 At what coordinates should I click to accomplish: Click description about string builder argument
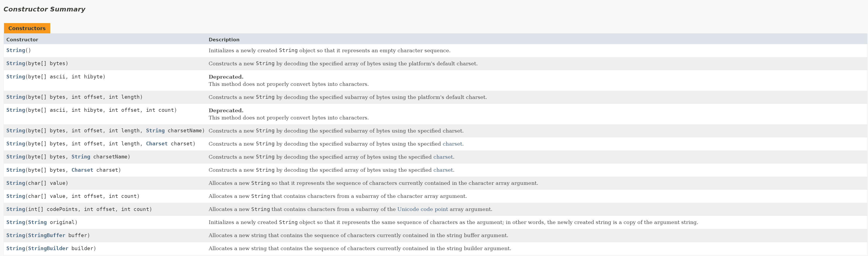(x=360, y=249)
